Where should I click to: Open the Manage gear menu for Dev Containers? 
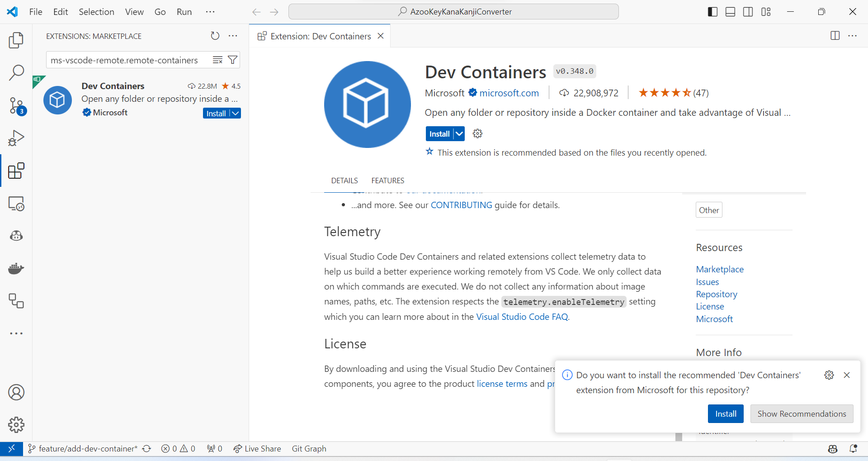(477, 133)
